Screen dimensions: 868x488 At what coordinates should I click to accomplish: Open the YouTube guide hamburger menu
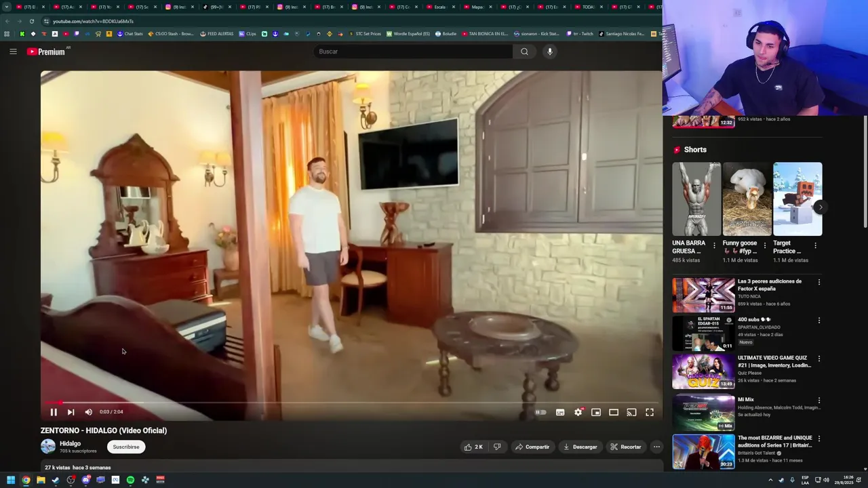(13, 52)
